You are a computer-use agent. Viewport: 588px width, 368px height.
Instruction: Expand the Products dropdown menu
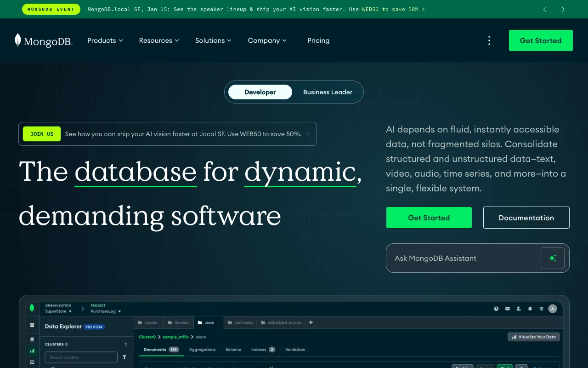click(105, 40)
